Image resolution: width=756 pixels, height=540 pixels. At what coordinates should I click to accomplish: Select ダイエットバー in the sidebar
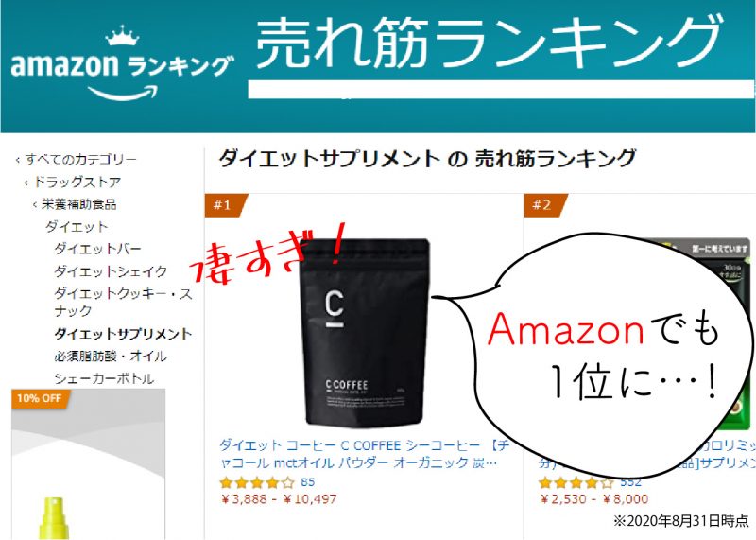pos(98,249)
